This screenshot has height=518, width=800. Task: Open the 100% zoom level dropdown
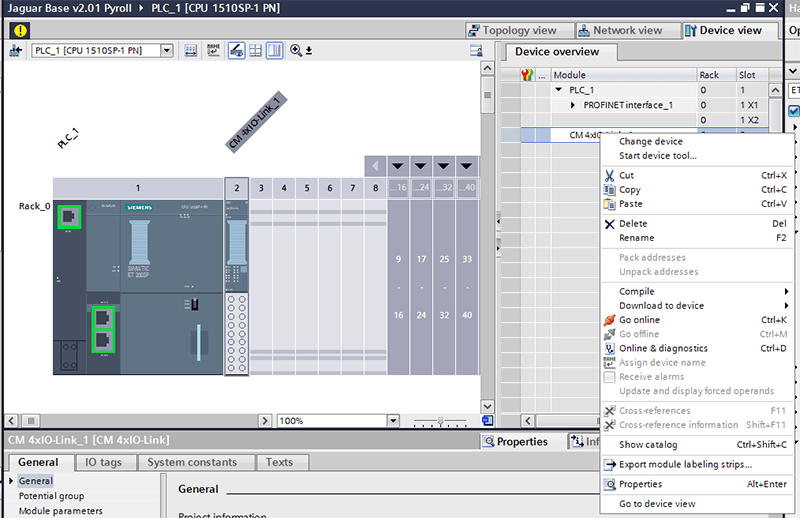393,421
